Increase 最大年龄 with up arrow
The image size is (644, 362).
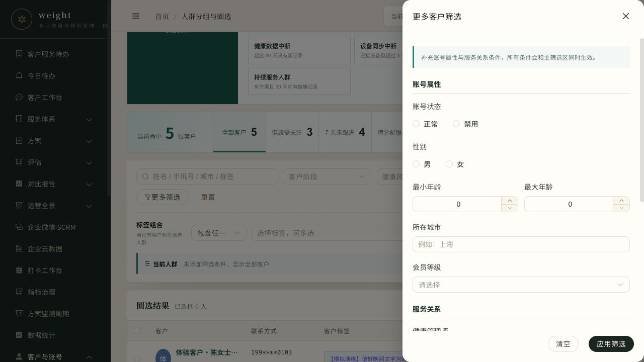pyautogui.click(x=621, y=200)
